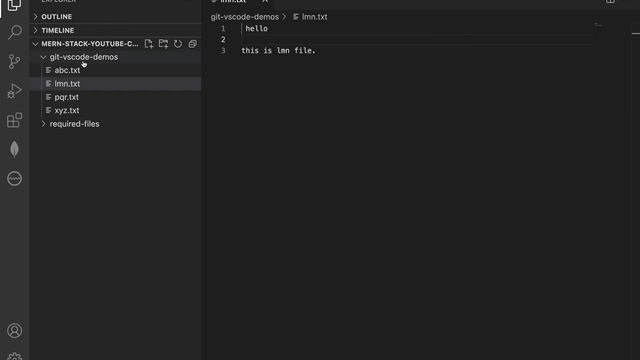
Task: Collapse the git-vscode-demos folder
Action: pos(116,57)
